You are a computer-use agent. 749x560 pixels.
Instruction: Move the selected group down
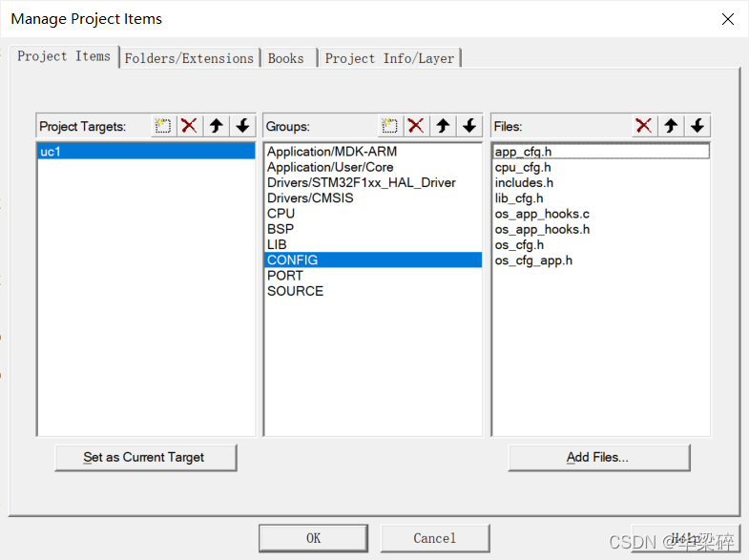point(469,126)
